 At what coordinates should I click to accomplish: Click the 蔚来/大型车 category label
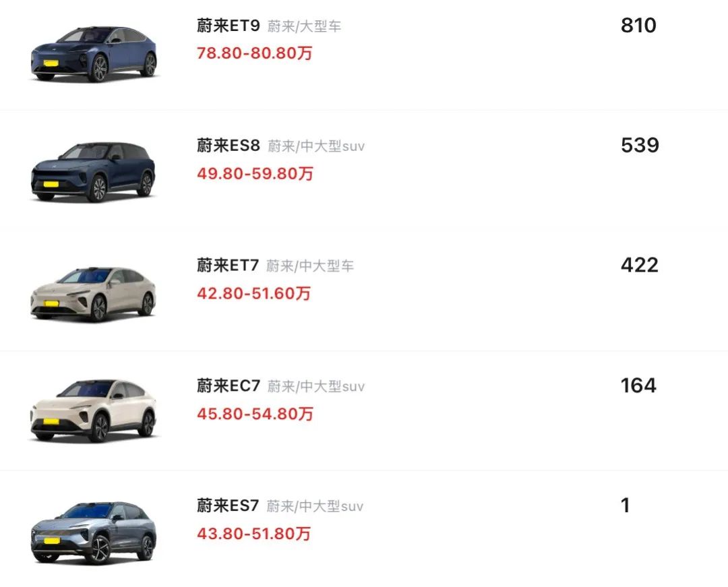pos(304,26)
